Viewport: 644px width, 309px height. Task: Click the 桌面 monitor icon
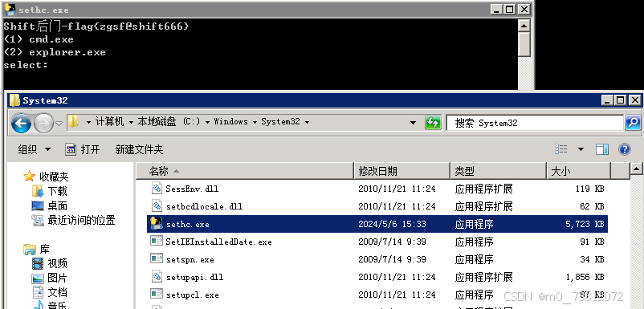tap(38, 205)
